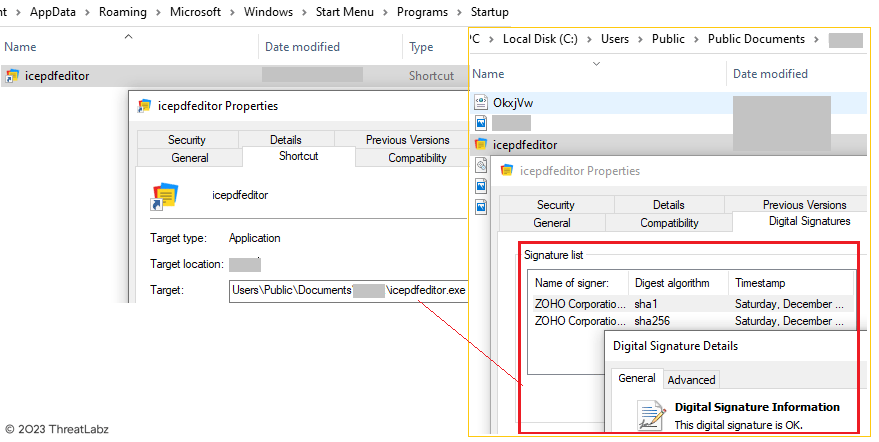Click the redacted file icon below OkxjVw
The image size is (879, 442).
(x=481, y=123)
